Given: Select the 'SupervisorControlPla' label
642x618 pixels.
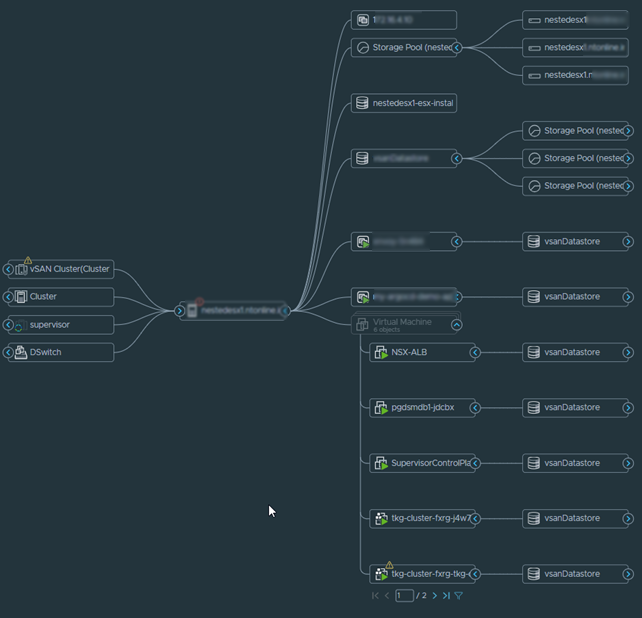Looking at the screenshot, I should [x=431, y=463].
